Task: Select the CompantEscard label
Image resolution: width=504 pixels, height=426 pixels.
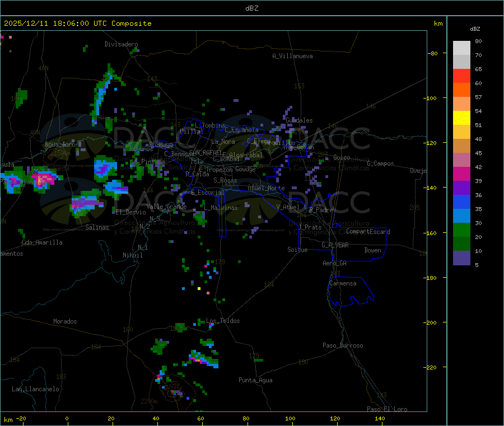Action: click(x=368, y=232)
